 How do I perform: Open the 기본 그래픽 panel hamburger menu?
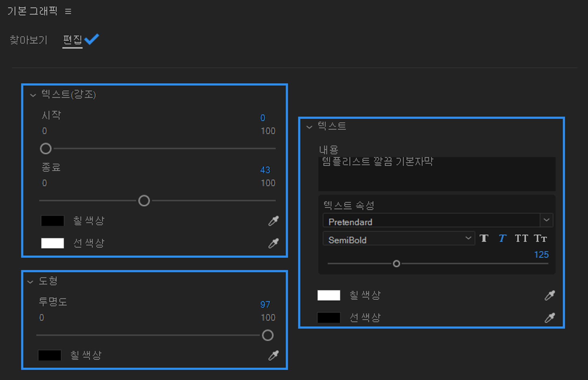coord(68,11)
